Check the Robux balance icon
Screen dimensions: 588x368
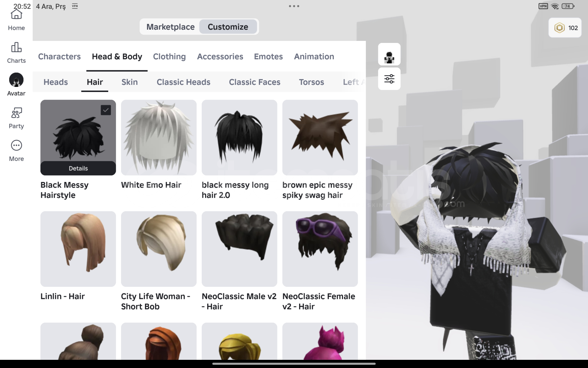(x=559, y=28)
